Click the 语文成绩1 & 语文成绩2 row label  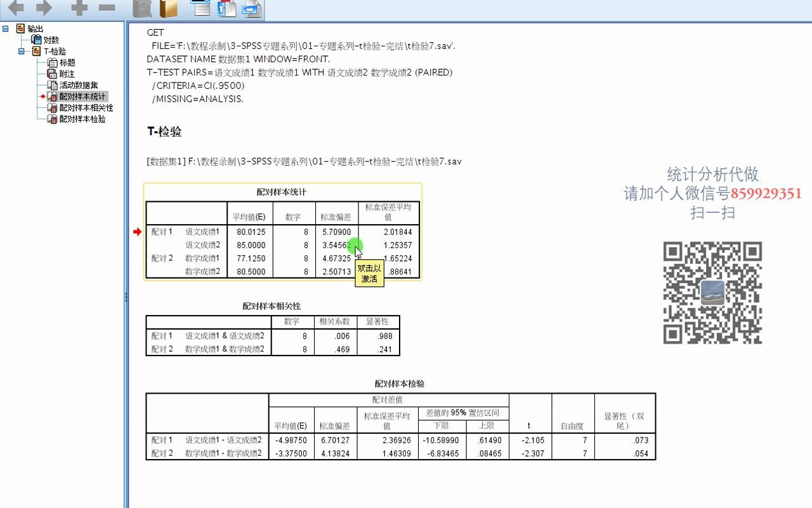tap(225, 336)
